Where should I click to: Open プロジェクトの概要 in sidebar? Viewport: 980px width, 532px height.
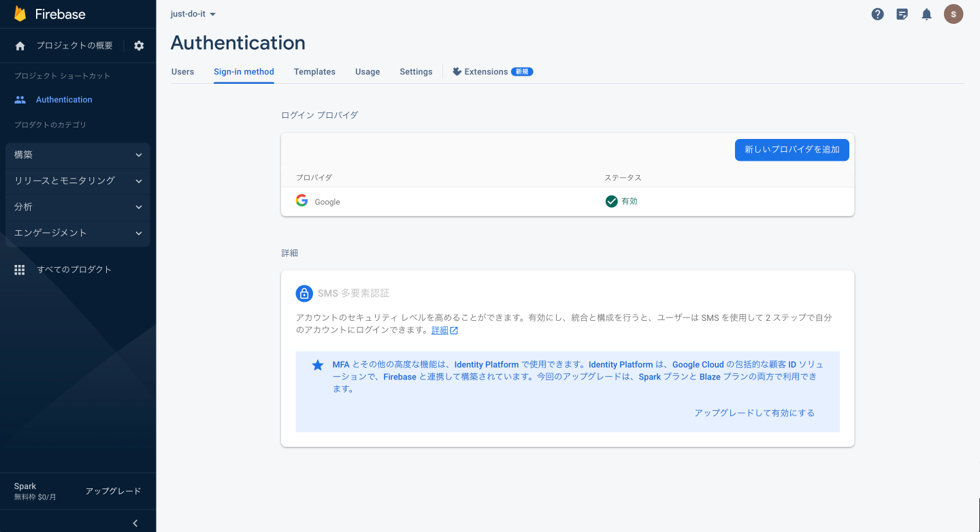pos(74,46)
